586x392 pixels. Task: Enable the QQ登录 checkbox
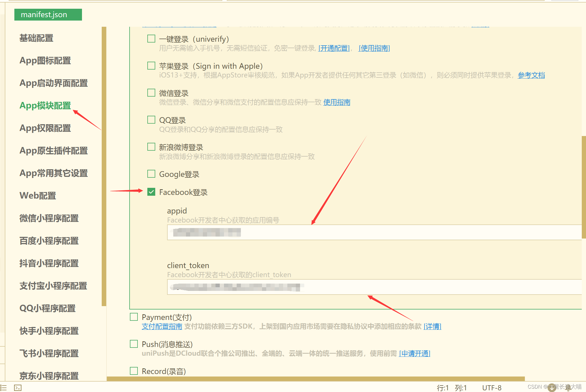coord(151,119)
